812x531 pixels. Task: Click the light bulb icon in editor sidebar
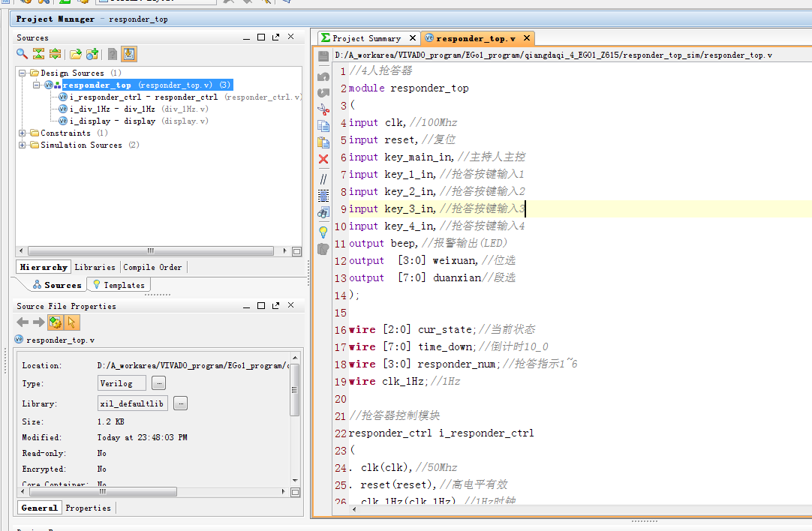pos(323,232)
